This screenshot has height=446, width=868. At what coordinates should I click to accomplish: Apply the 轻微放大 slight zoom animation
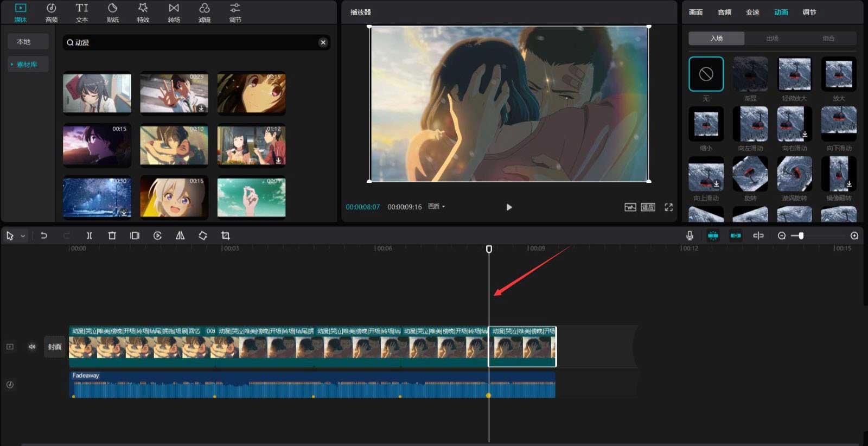click(795, 74)
